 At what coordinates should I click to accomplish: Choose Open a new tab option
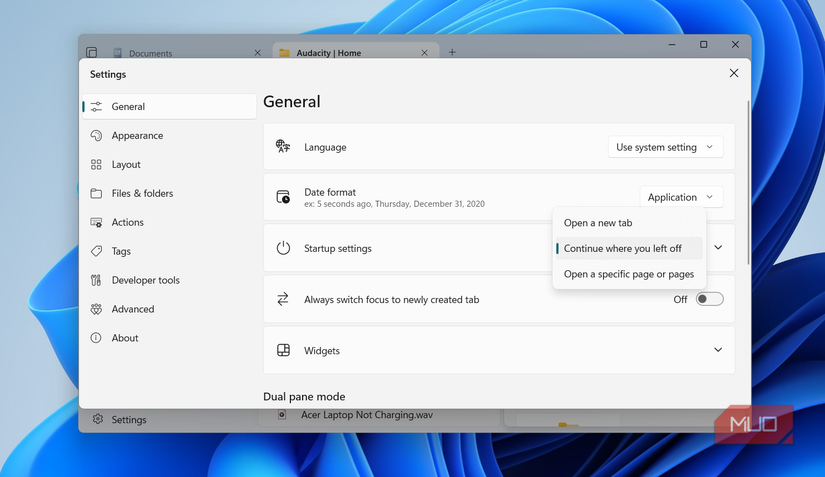pyautogui.click(x=598, y=223)
